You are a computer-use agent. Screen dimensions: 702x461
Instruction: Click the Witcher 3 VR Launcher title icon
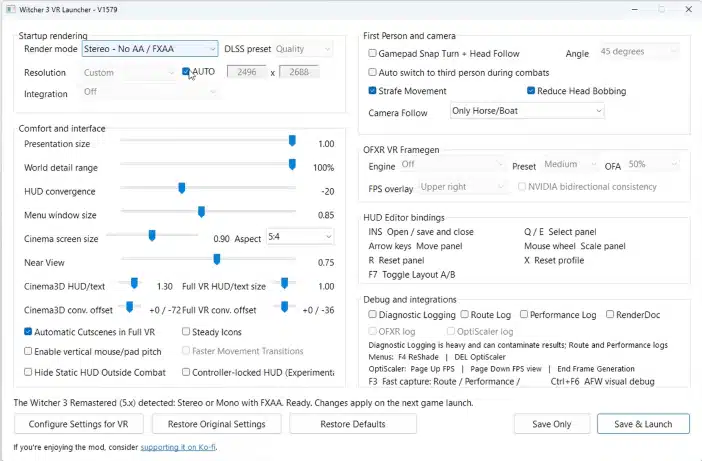11,9
